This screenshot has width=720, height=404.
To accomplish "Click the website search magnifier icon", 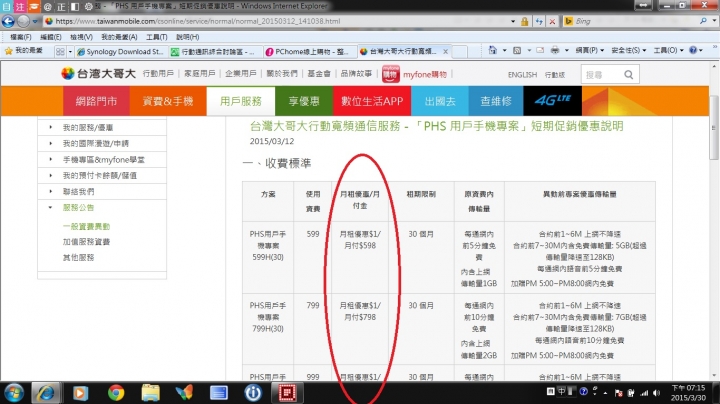I will [x=629, y=75].
